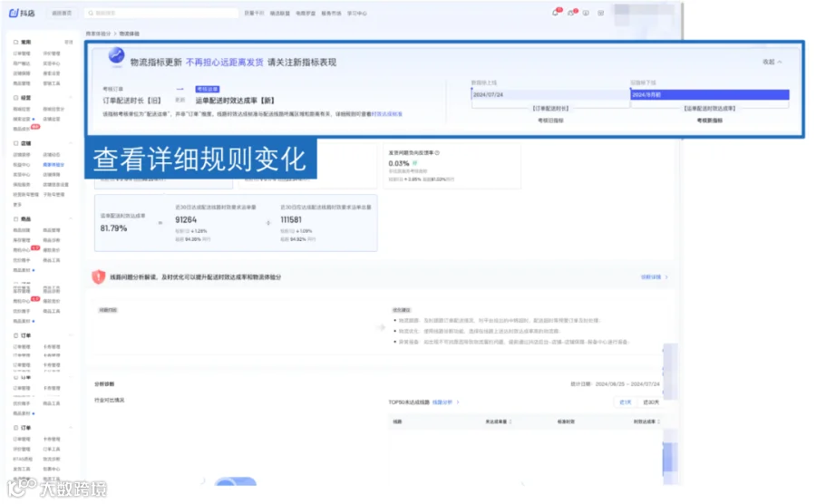Viewport: 816px width, 504px height.
Task: Open 服务市场 in the top menu
Action: point(332,14)
